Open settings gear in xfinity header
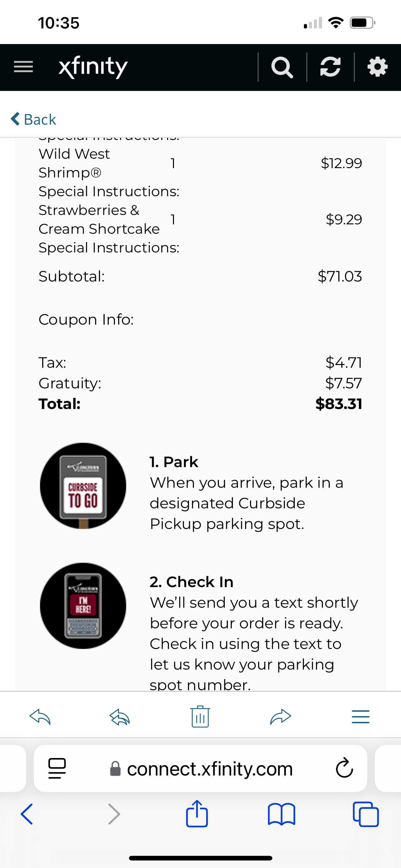Image resolution: width=401 pixels, height=868 pixels. coord(378,67)
